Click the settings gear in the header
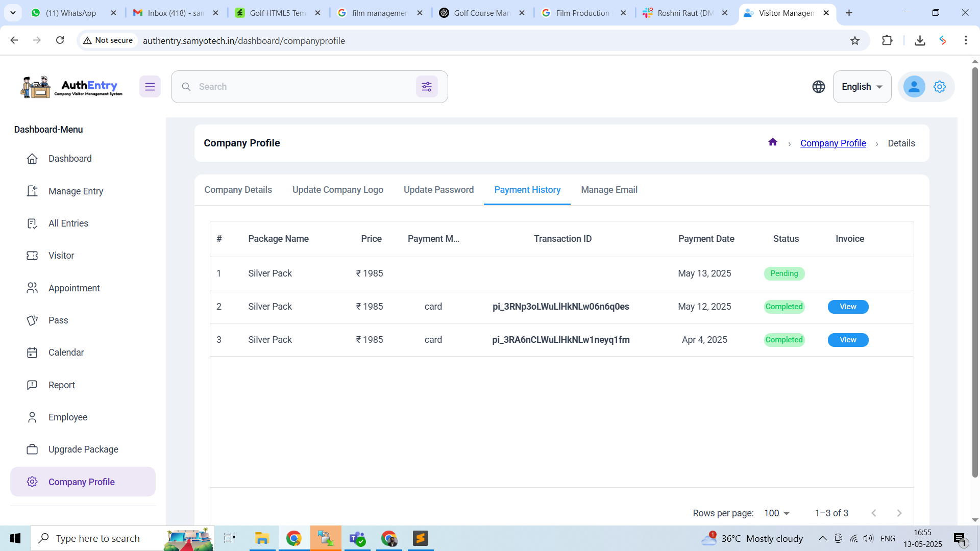The image size is (980, 551). (940, 86)
